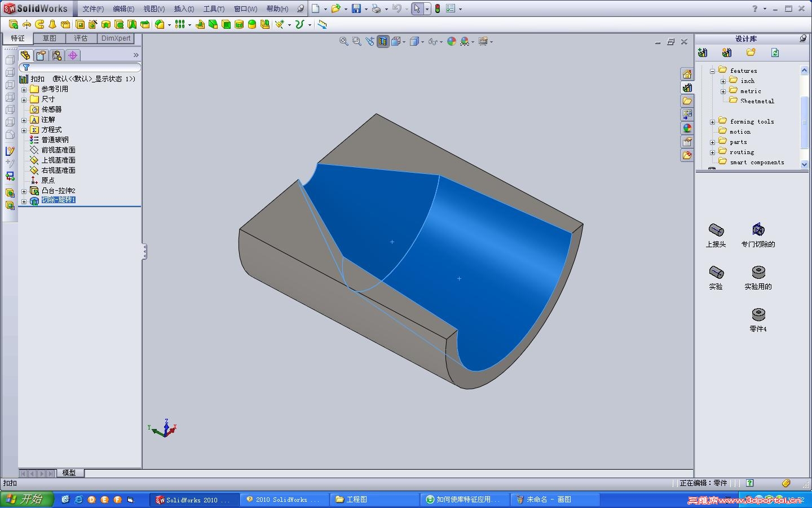Select the 专门切除的 library item thumbnail

(x=758, y=235)
